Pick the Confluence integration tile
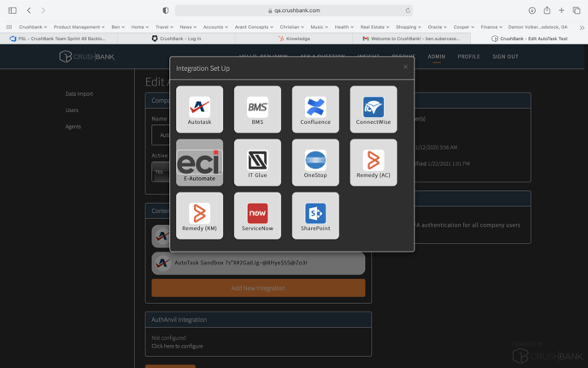The height and width of the screenshot is (368, 588). 315,110
